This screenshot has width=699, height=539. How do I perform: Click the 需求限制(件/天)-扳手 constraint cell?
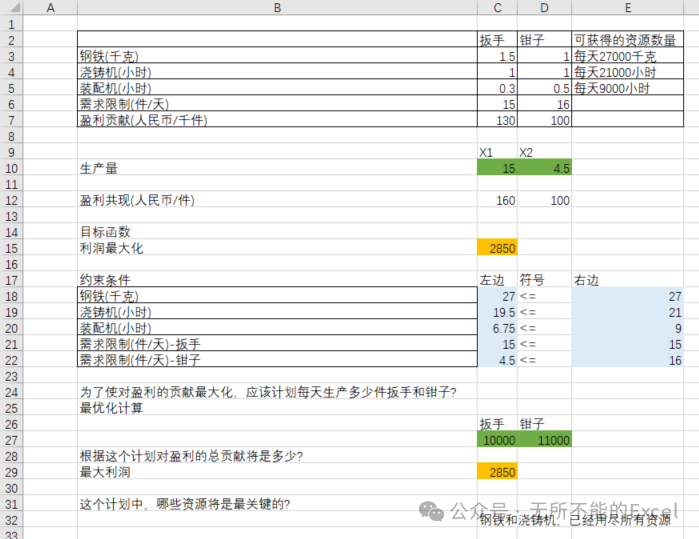[277, 344]
